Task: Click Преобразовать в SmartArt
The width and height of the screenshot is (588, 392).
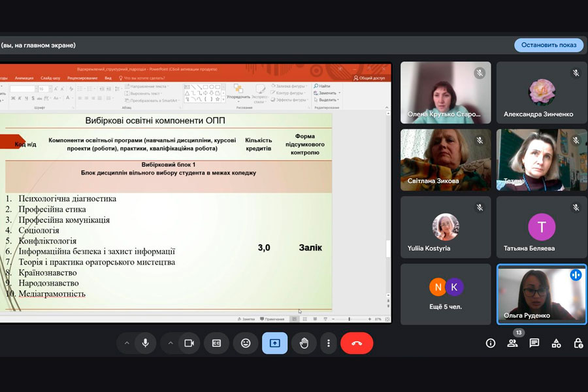Action: click(152, 101)
